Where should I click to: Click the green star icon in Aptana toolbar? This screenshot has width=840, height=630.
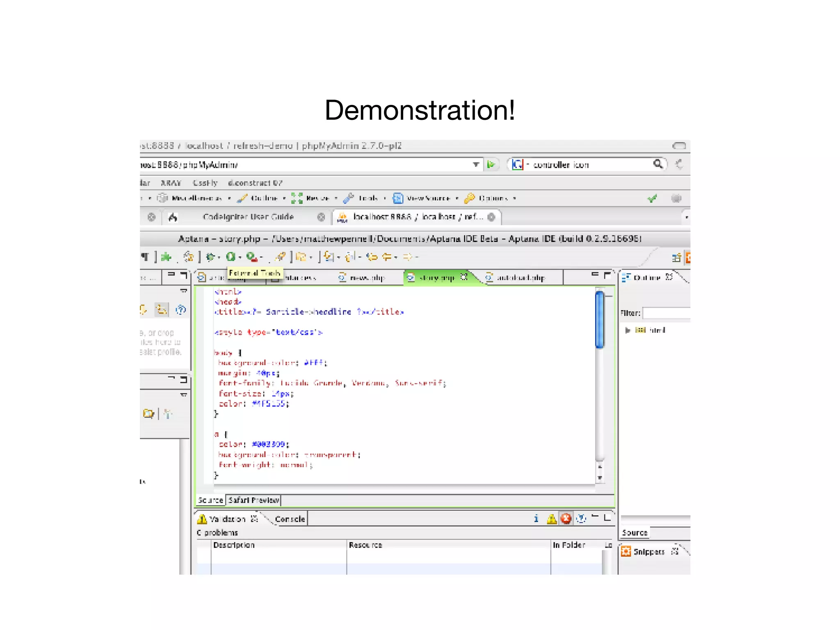(166, 257)
